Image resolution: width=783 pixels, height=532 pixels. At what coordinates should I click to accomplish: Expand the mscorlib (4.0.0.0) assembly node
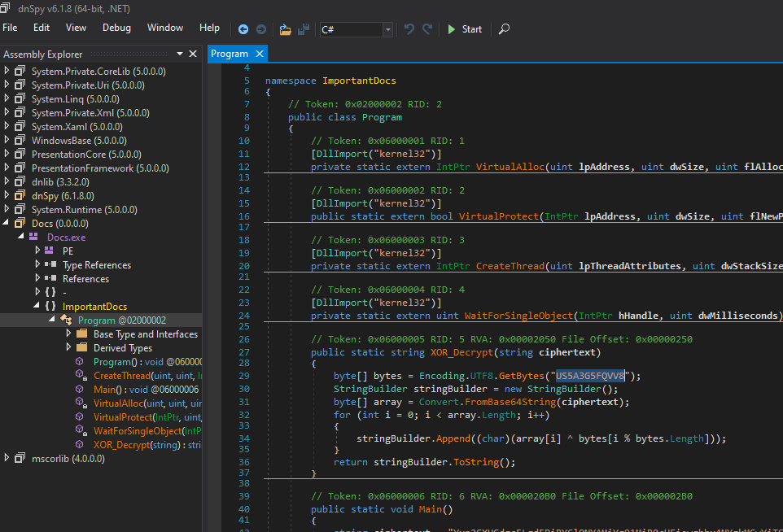coord(7,458)
